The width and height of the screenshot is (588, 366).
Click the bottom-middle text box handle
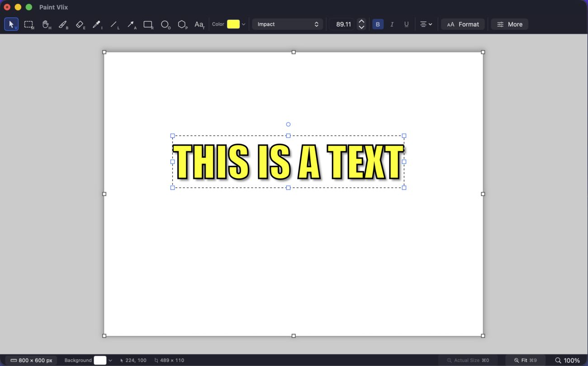(288, 188)
